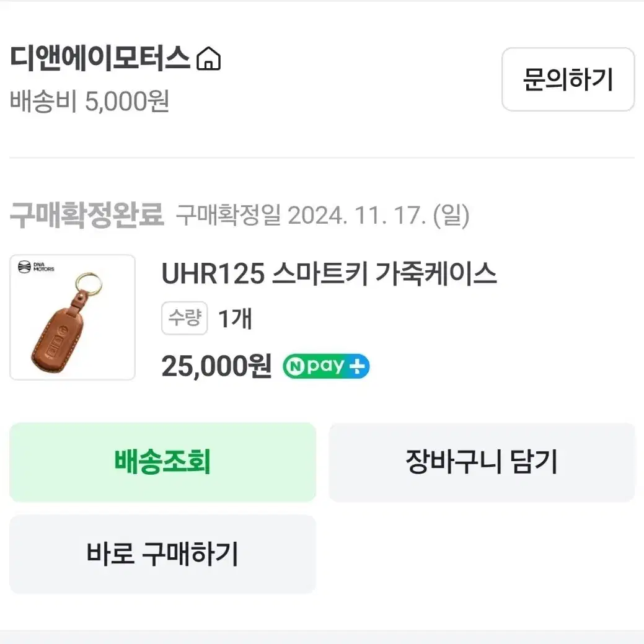Tap the home icon beside 디앤에이모터스

(208, 59)
